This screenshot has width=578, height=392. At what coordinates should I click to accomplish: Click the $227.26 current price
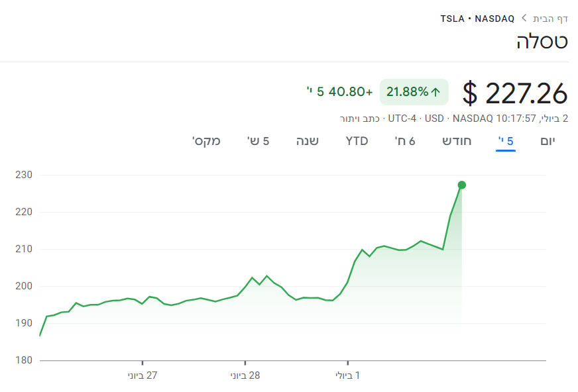click(515, 93)
